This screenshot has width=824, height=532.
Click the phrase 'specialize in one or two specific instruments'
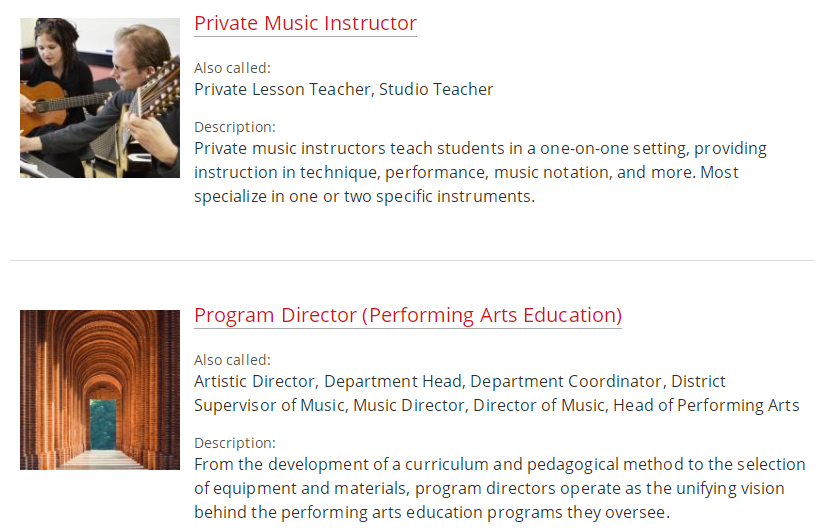point(363,197)
